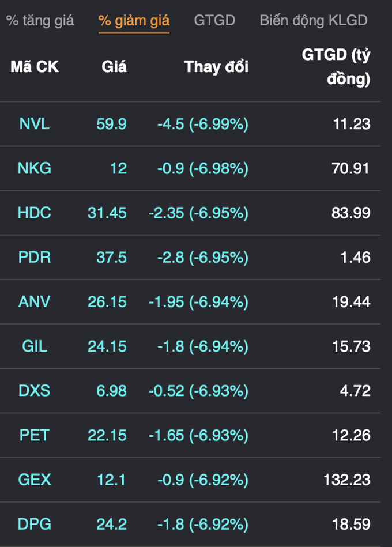Click the Thay đổi column header
Image resolution: width=392 pixels, height=547 pixels.
[x=216, y=67]
